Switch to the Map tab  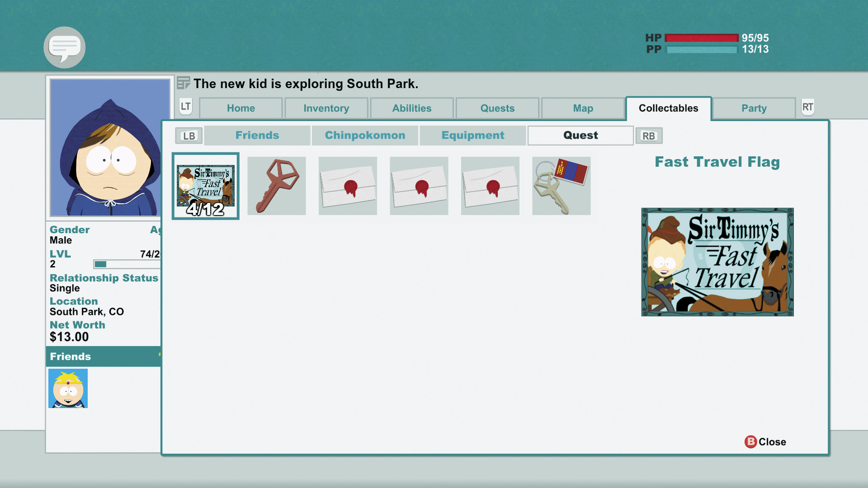[583, 108]
